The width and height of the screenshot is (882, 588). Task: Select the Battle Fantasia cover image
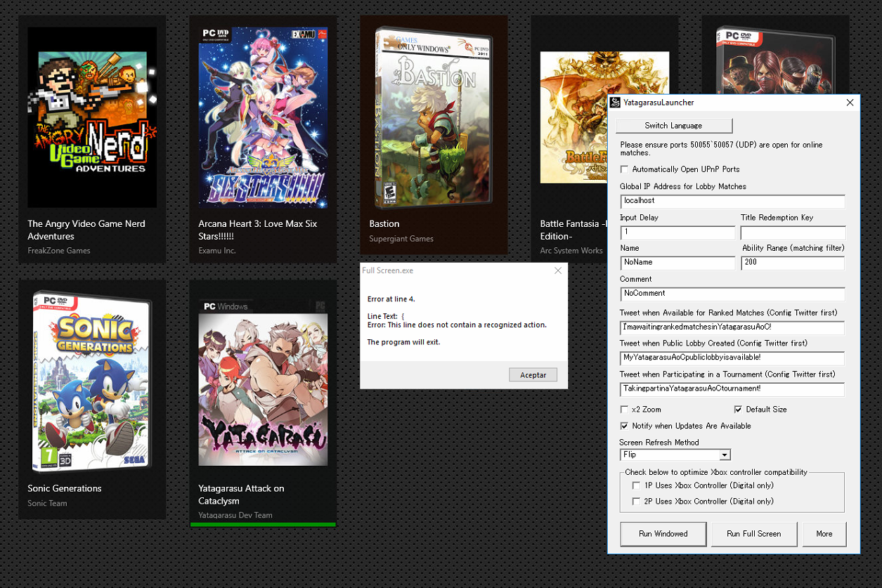pos(574,117)
